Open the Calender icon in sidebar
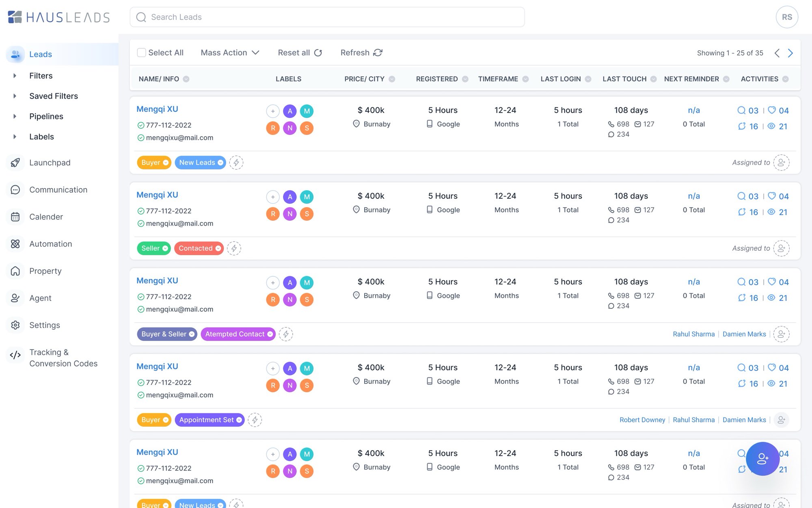The height and width of the screenshot is (508, 812). (15, 217)
